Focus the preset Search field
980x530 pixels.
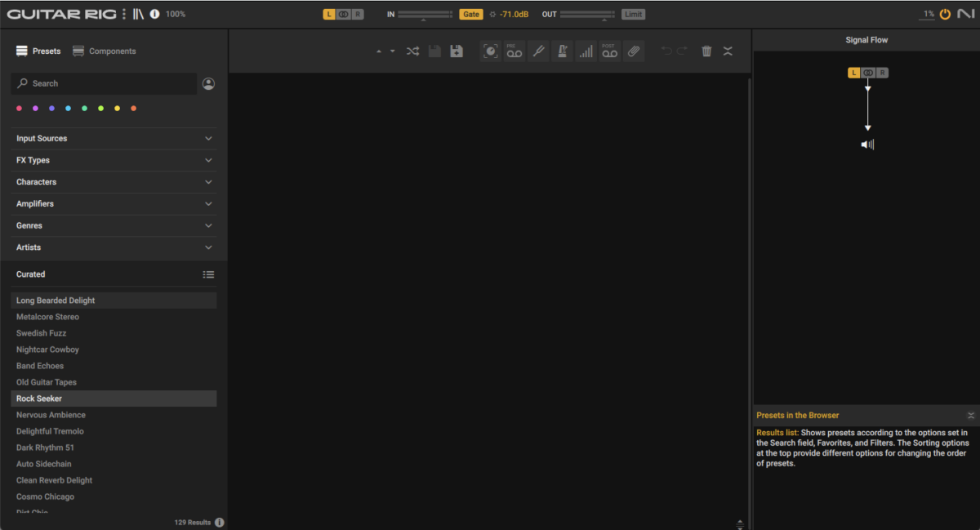[104, 83]
